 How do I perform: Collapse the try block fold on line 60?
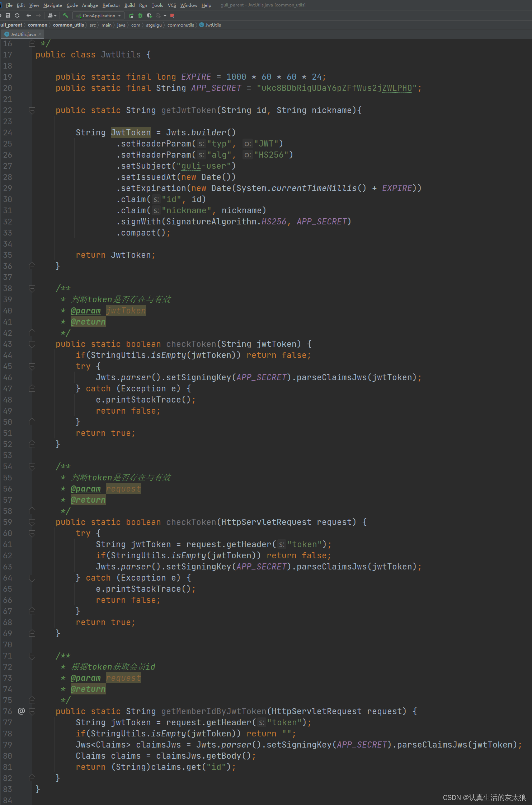pyautogui.click(x=32, y=533)
